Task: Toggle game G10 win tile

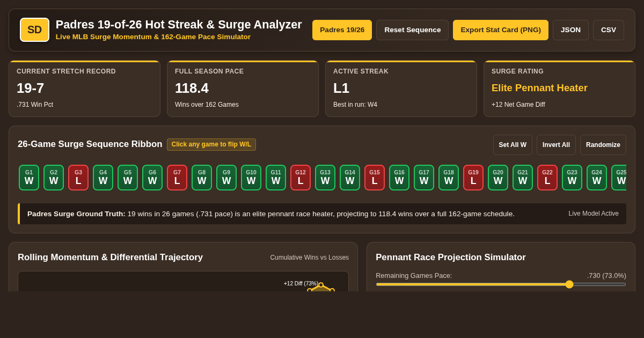Action: (x=251, y=178)
